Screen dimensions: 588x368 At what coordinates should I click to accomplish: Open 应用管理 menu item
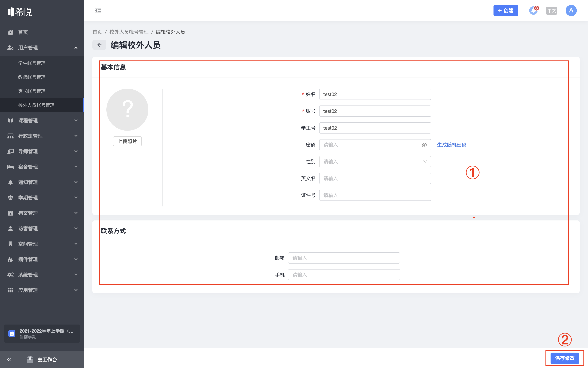tap(42, 290)
